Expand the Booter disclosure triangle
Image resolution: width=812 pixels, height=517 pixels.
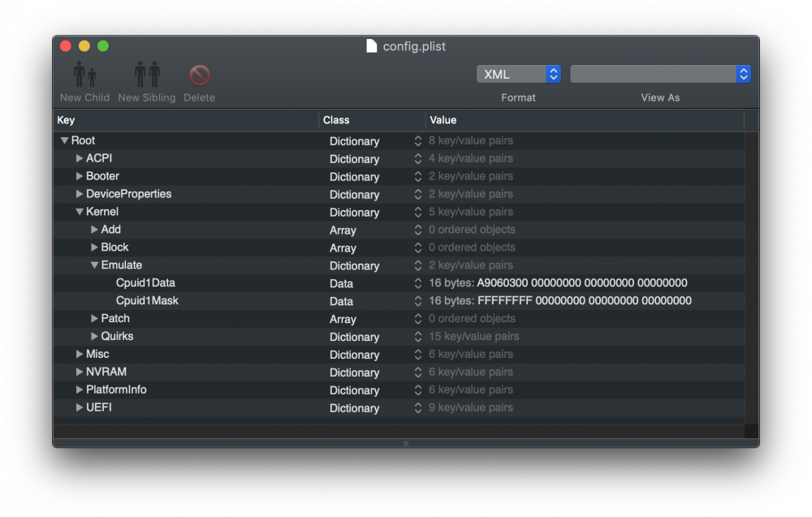[80, 176]
